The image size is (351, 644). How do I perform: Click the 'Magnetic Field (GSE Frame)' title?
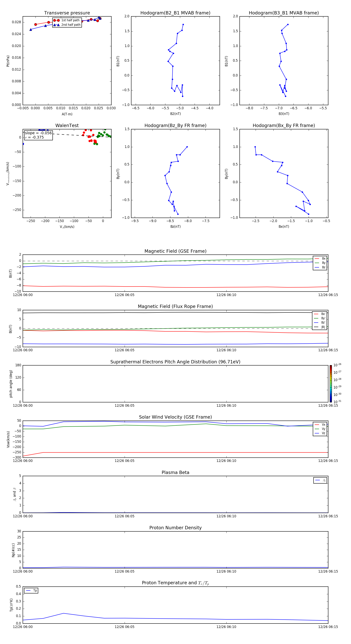coord(175,251)
